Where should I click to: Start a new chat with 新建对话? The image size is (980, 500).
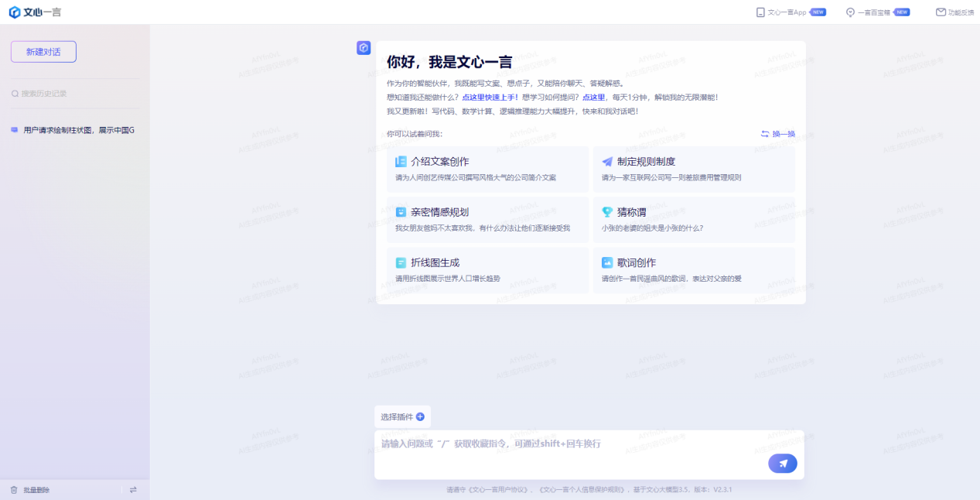click(43, 52)
